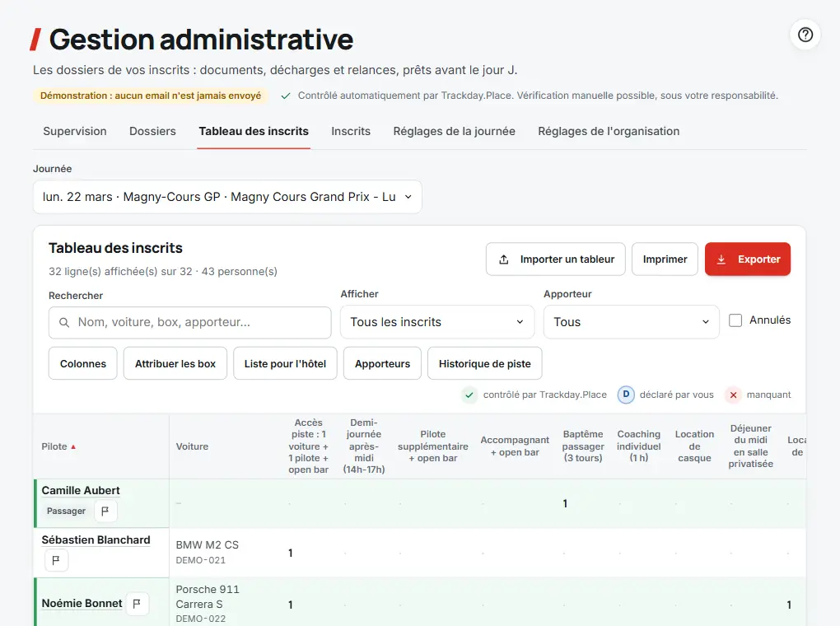The width and height of the screenshot is (840, 626).
Task: Click the red Exporter button
Action: 748,259
